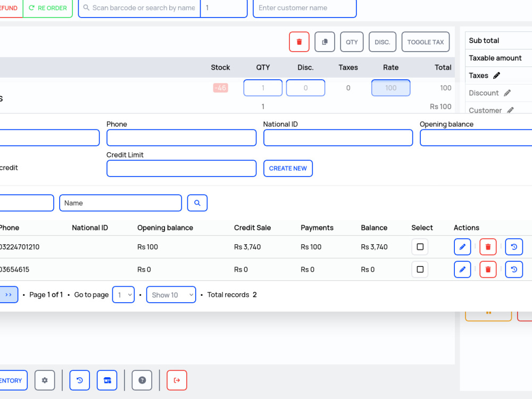This screenshot has height=399, width=532.
Task: Edit customer with phone 03224701210
Action: (x=462, y=247)
